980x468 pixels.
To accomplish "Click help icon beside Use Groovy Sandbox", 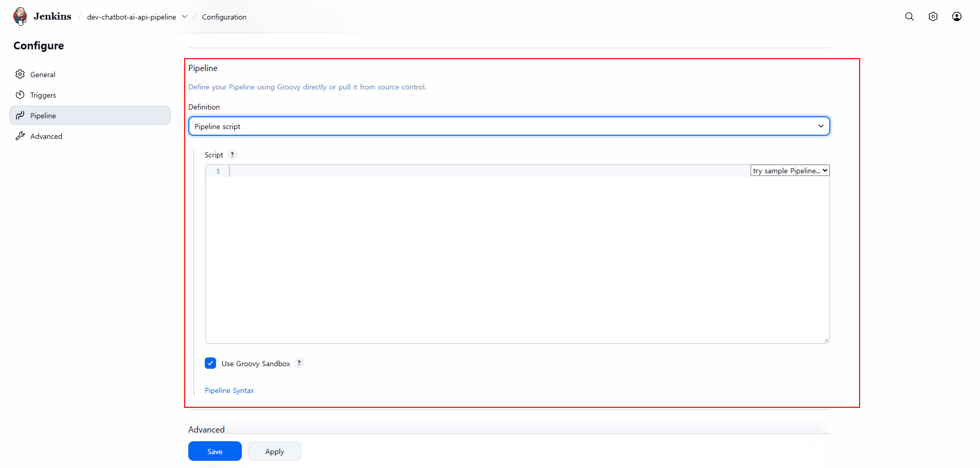I will [299, 363].
